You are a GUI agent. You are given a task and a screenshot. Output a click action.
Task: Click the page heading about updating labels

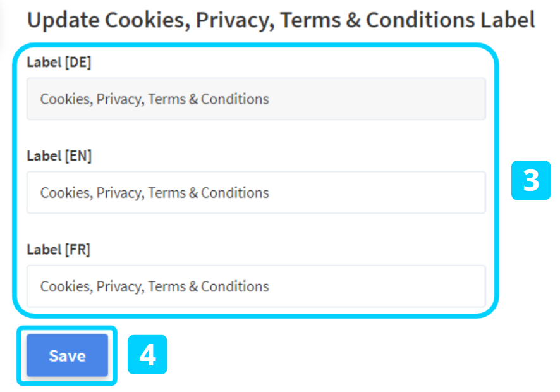point(281,20)
